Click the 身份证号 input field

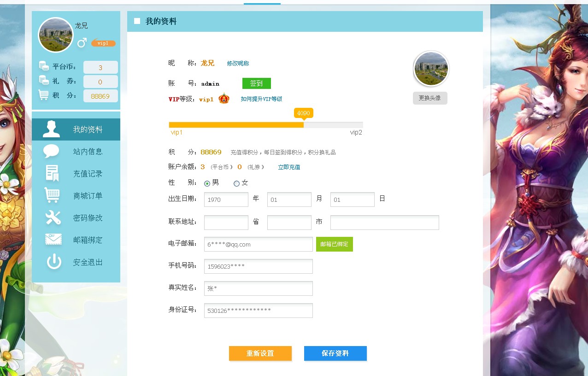pos(259,311)
